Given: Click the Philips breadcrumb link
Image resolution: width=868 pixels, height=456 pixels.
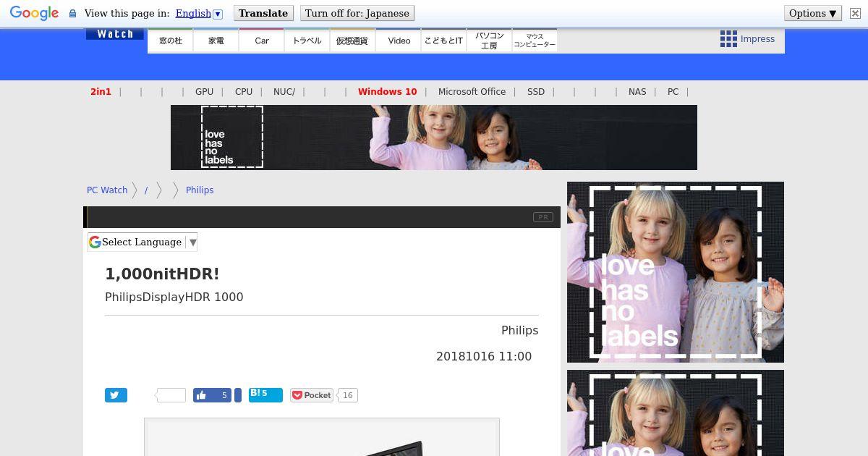Looking at the screenshot, I should tap(200, 190).
